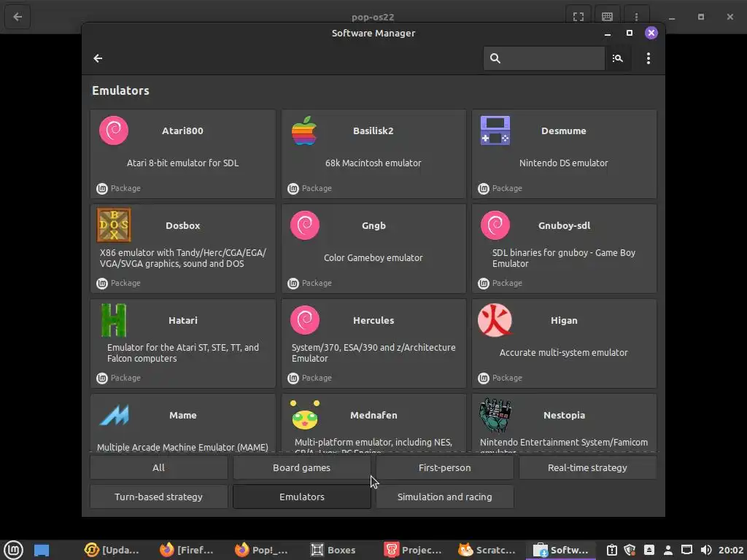
Task: Show the All games category
Action: tap(158, 467)
